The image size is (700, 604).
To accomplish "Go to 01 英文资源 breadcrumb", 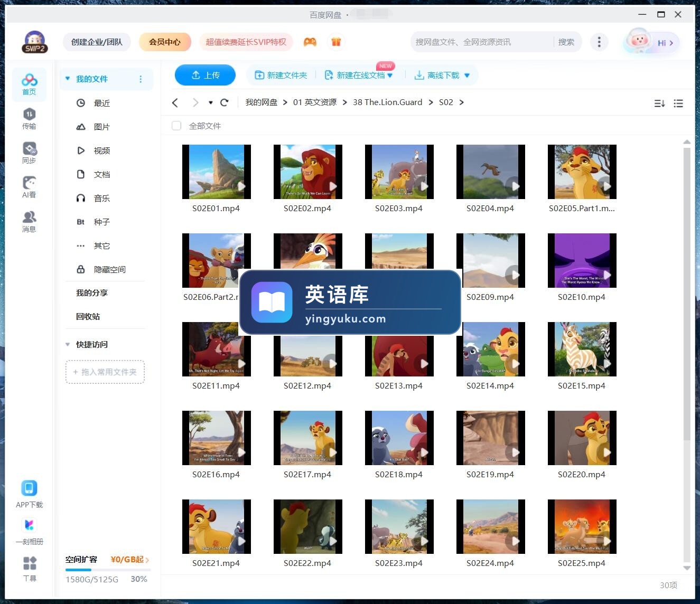I will click(315, 102).
